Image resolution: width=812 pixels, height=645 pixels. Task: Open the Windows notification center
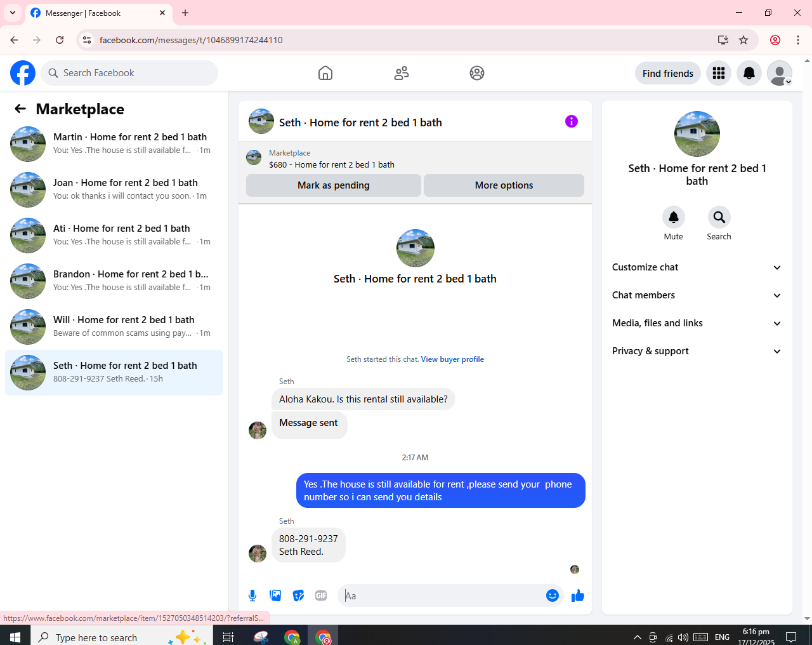coord(791,637)
